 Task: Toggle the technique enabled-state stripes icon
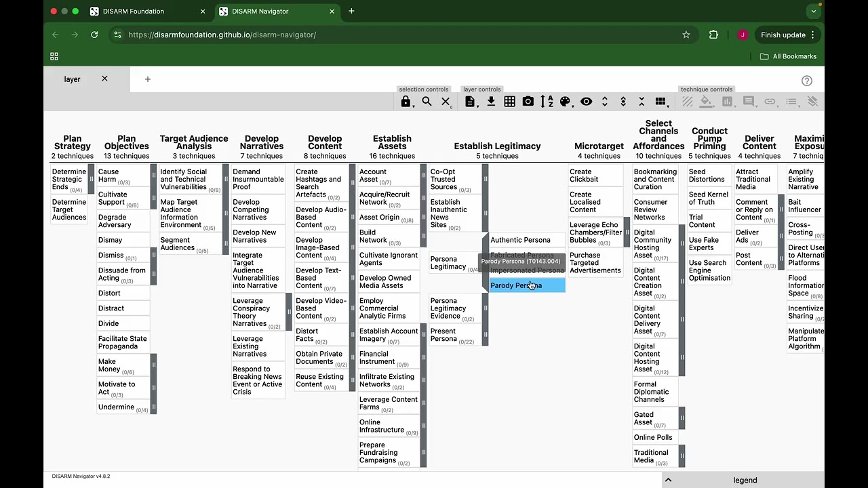click(688, 102)
